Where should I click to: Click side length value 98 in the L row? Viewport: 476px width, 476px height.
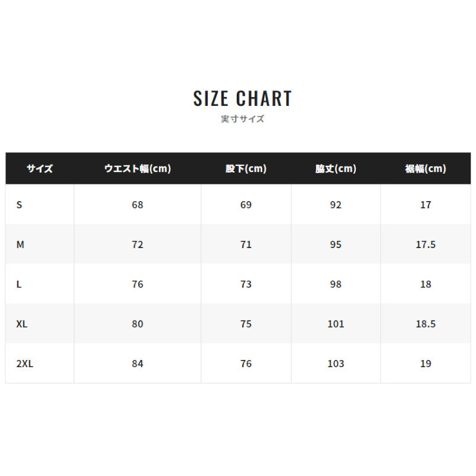pyautogui.click(x=336, y=284)
